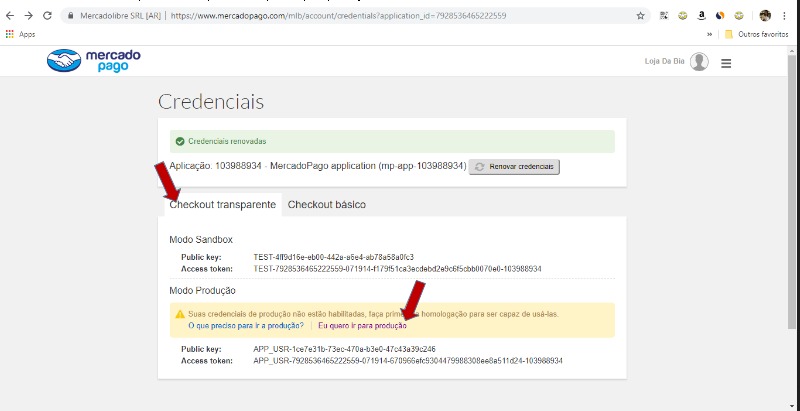The height and width of the screenshot is (411, 800).
Task: Click the Modo Produção heading
Action: click(202, 291)
